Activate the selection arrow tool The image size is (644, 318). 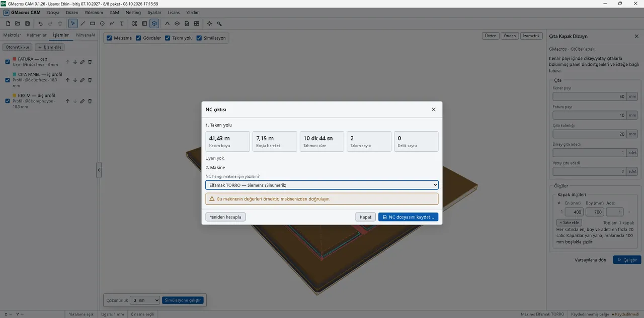pos(73,24)
